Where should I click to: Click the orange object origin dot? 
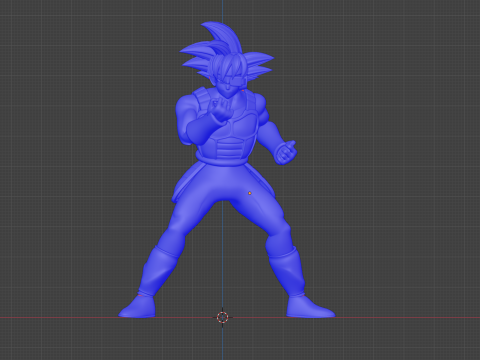(x=250, y=193)
